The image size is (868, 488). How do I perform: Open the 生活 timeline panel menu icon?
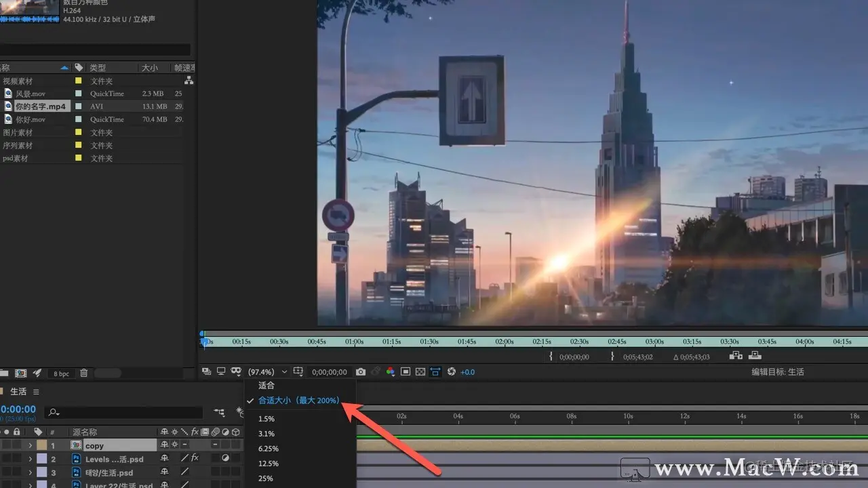(36, 392)
